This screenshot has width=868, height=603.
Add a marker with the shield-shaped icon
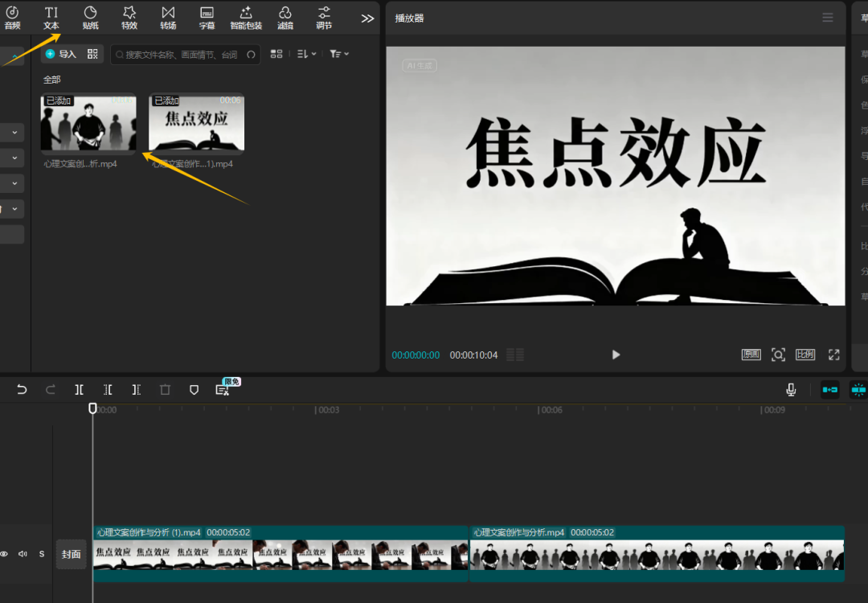194,389
